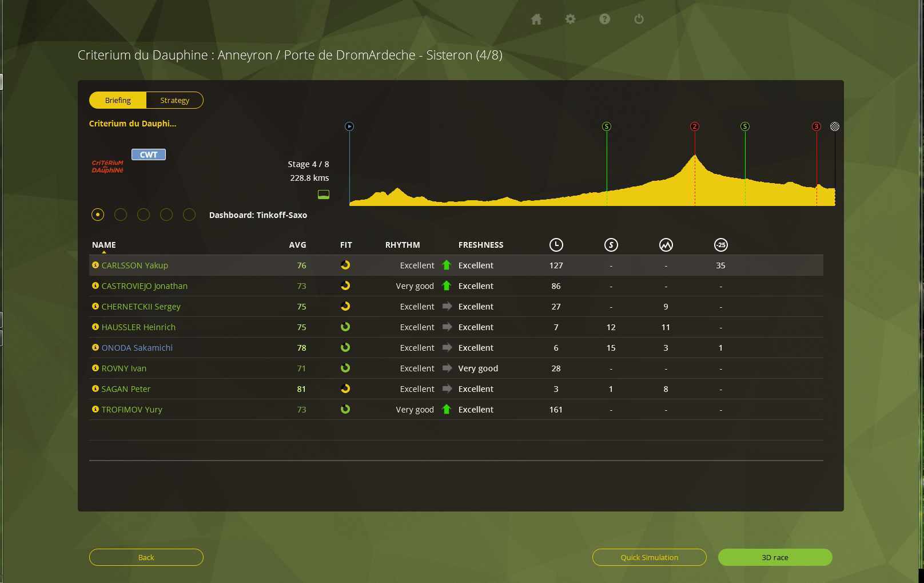Click the 'Stage 4 / 8' label
The image size is (924, 583).
[308, 164]
